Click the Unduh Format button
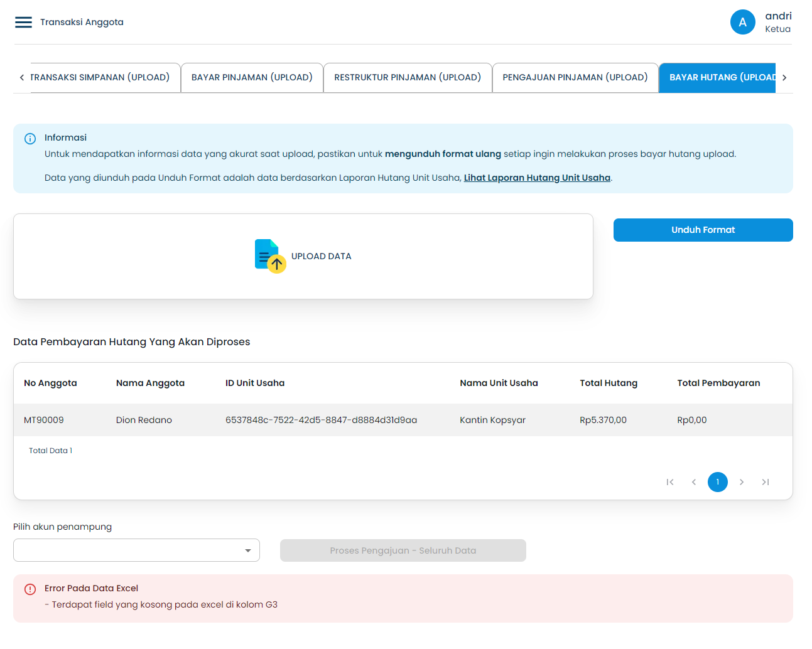The height and width of the screenshot is (649, 812). [703, 230]
